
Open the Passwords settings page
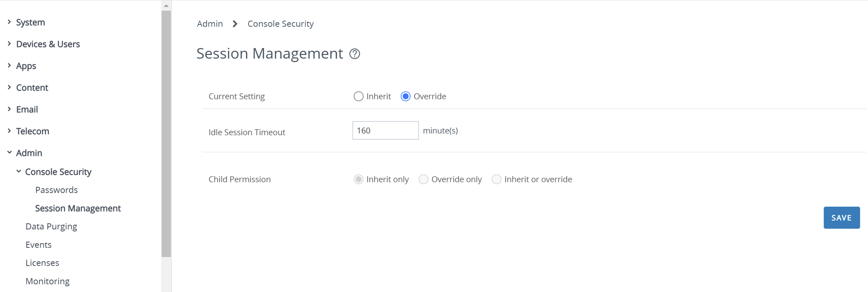(56, 190)
